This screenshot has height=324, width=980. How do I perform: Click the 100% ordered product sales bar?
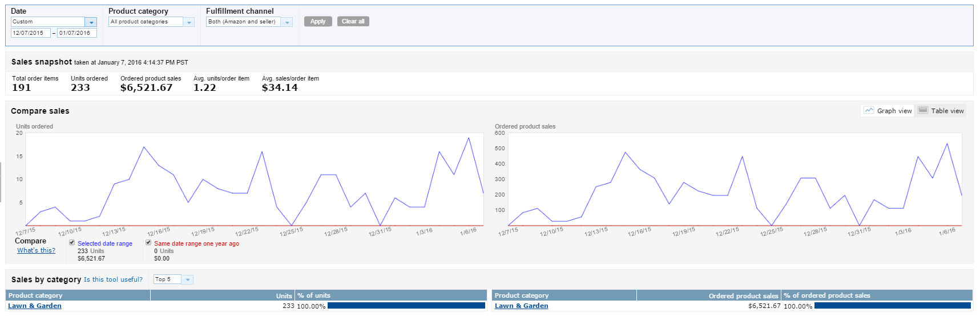892,306
